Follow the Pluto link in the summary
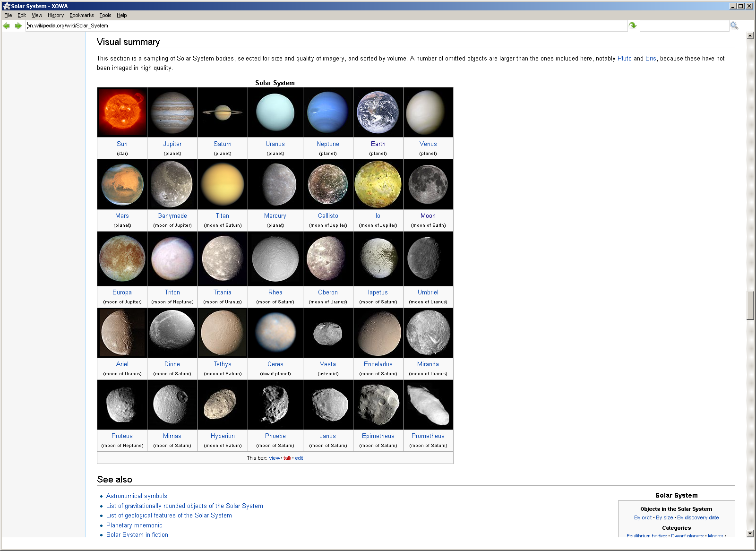The width and height of the screenshot is (756, 551). pyautogui.click(x=624, y=59)
